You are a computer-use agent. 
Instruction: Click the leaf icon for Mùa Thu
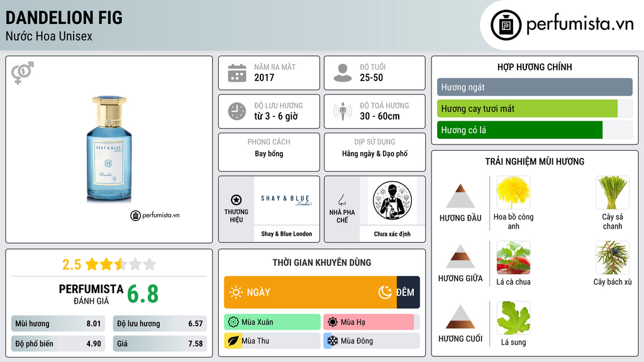click(233, 341)
